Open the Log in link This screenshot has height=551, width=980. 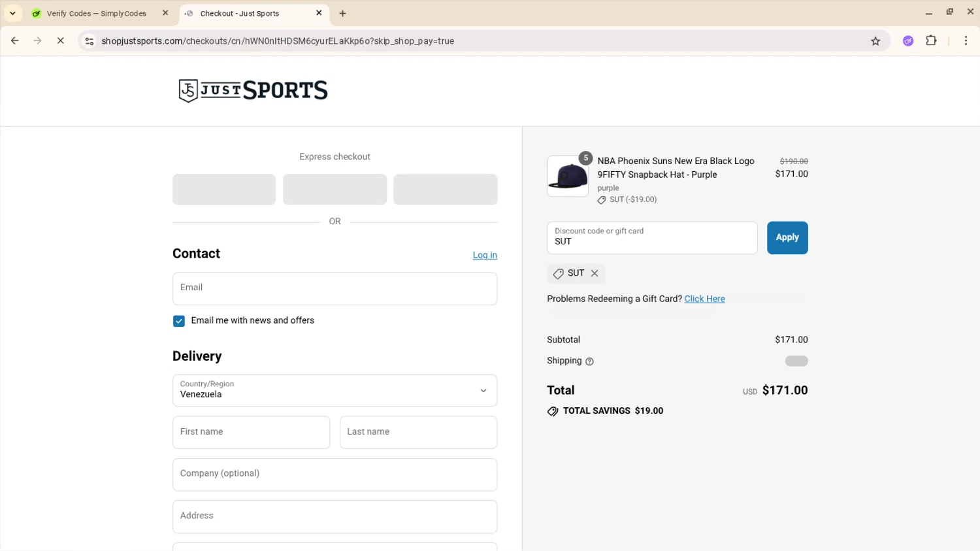coord(485,255)
